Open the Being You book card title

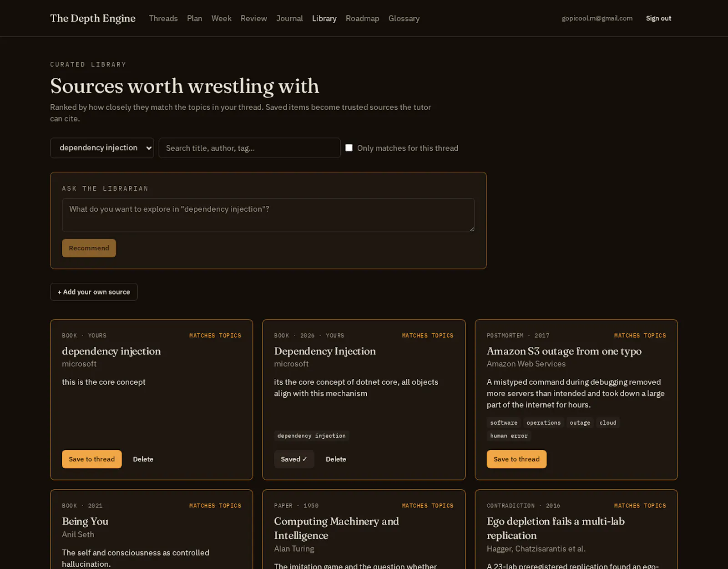coord(85,521)
